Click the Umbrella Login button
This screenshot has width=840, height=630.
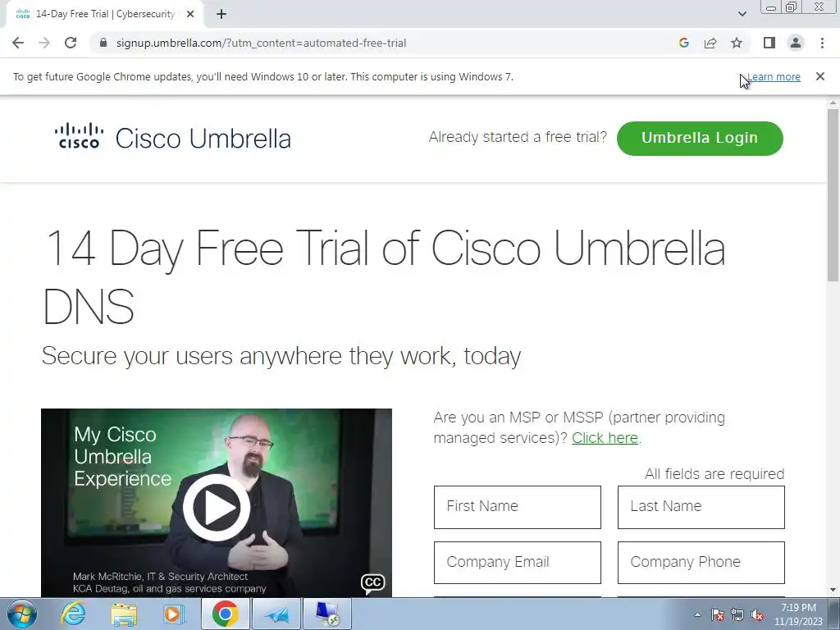tap(700, 138)
